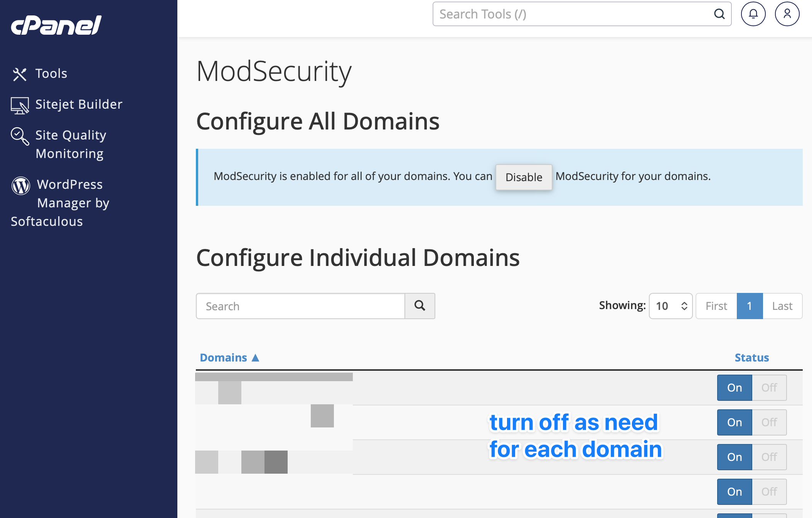Open Tools wrench icon in sidebar
Viewport: 812px width, 518px height.
[x=20, y=74]
